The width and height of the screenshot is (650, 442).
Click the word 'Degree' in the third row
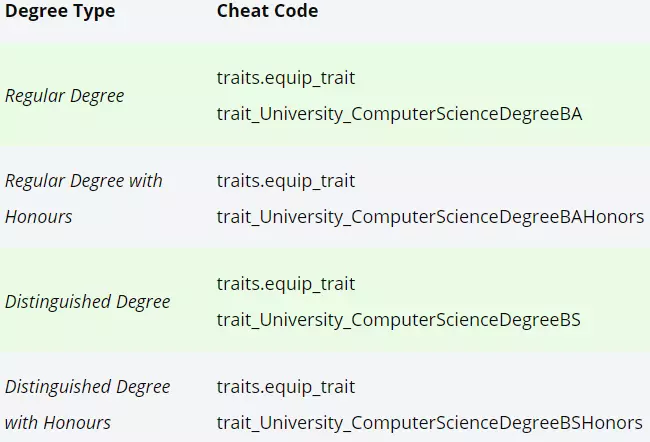pos(140,301)
